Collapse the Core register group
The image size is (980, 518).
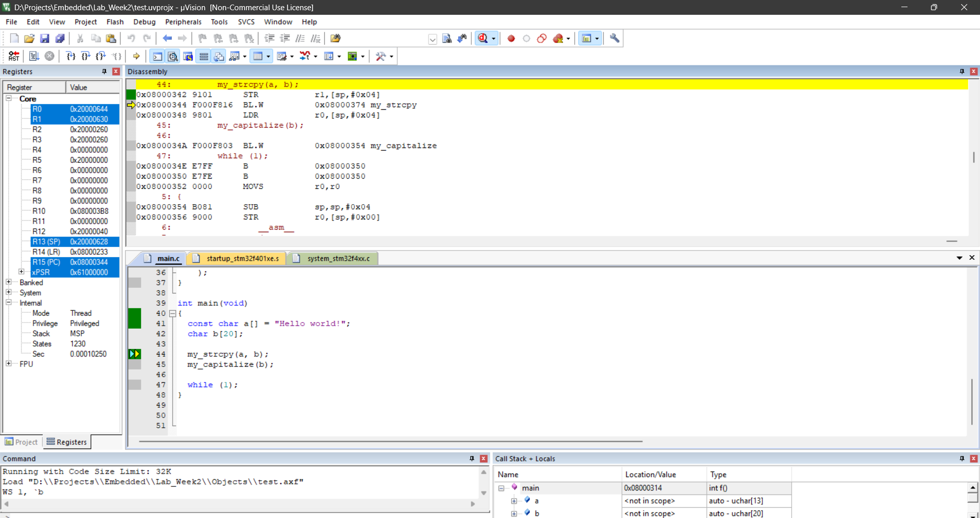coord(9,98)
